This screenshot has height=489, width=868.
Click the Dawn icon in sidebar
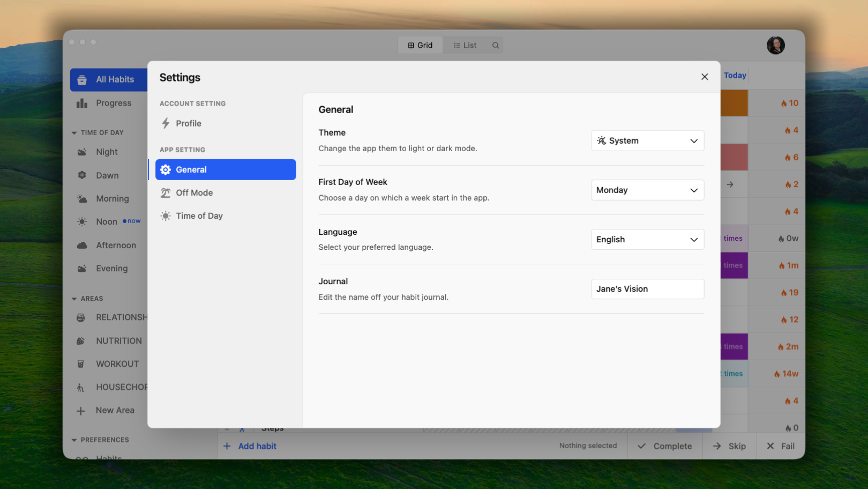82,175
